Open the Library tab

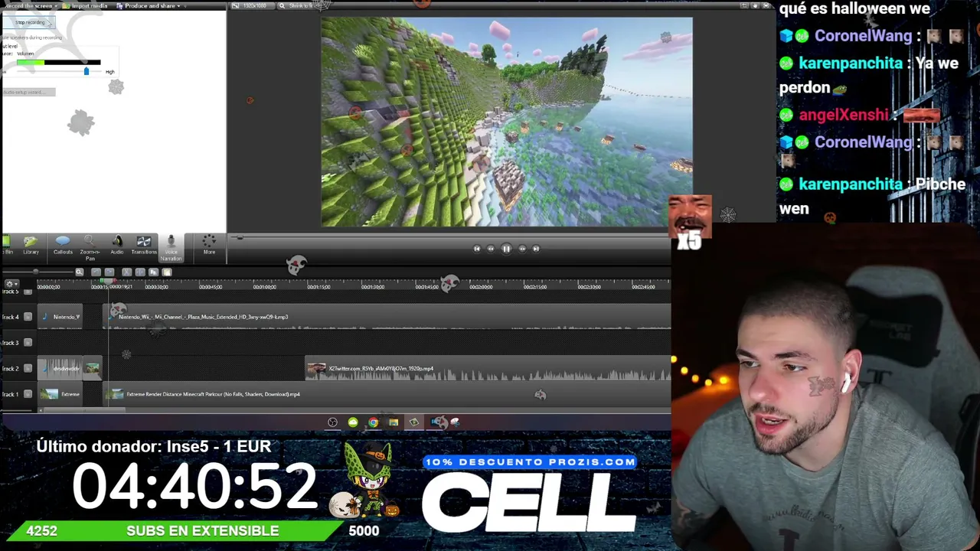coord(31,246)
